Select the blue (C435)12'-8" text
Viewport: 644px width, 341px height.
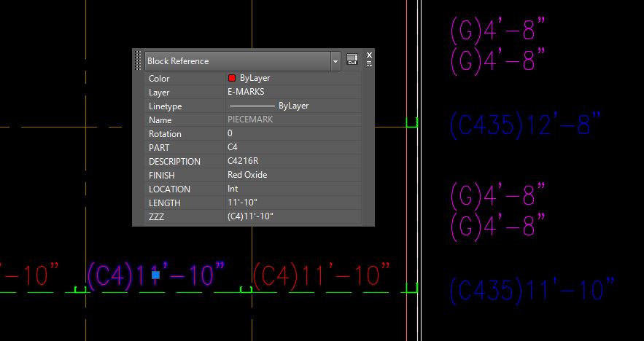coord(525,125)
